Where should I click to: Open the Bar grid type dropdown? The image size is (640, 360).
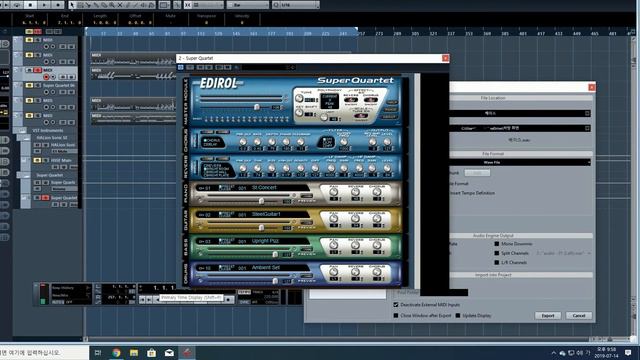(x=248, y=5)
